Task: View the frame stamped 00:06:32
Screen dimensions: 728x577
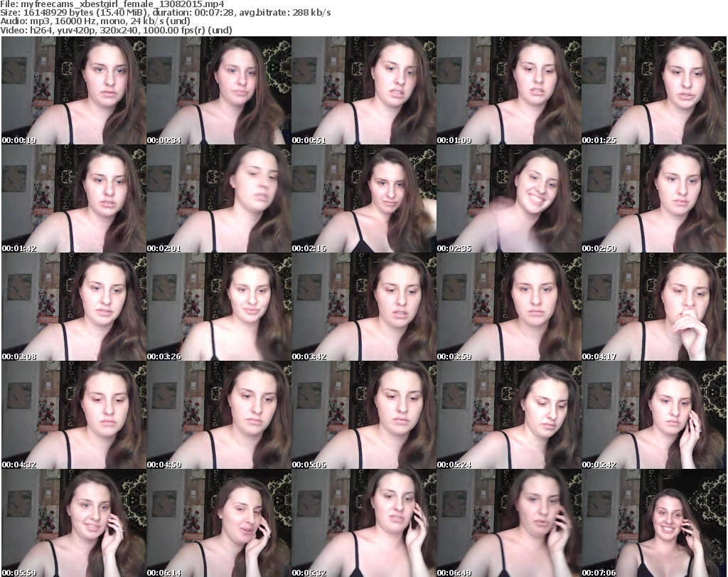Action: [x=364, y=523]
